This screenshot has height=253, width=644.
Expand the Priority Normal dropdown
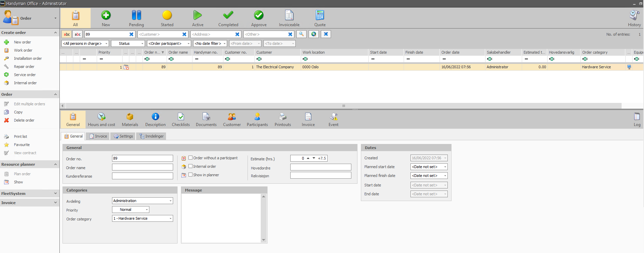[x=131, y=210]
